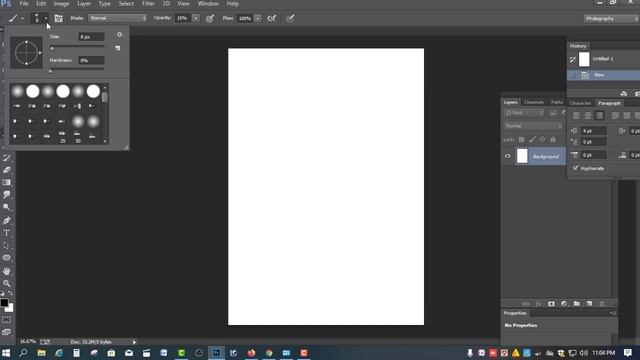
Task: Switch to the Channels tab
Action: coord(534,102)
